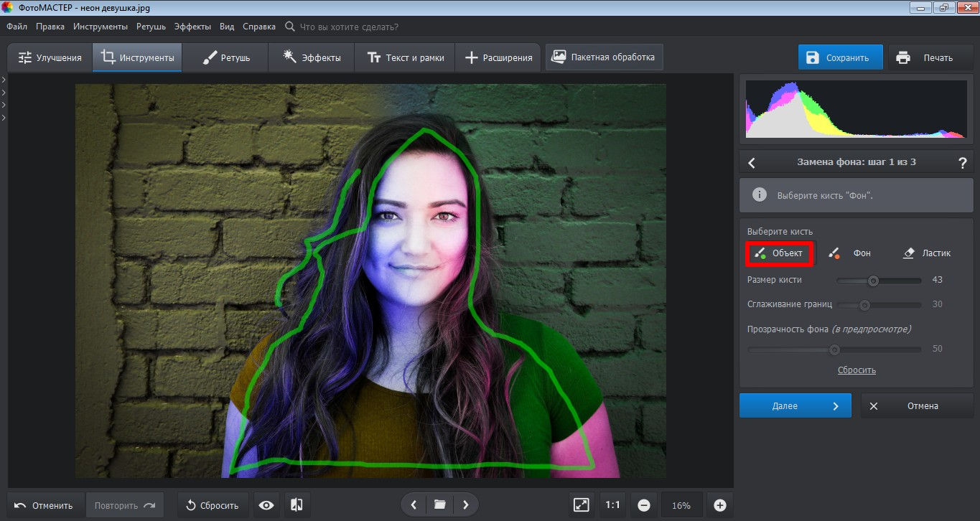980x521 pixels.
Task: Switch to the Ретушь tab
Action: 225,57
